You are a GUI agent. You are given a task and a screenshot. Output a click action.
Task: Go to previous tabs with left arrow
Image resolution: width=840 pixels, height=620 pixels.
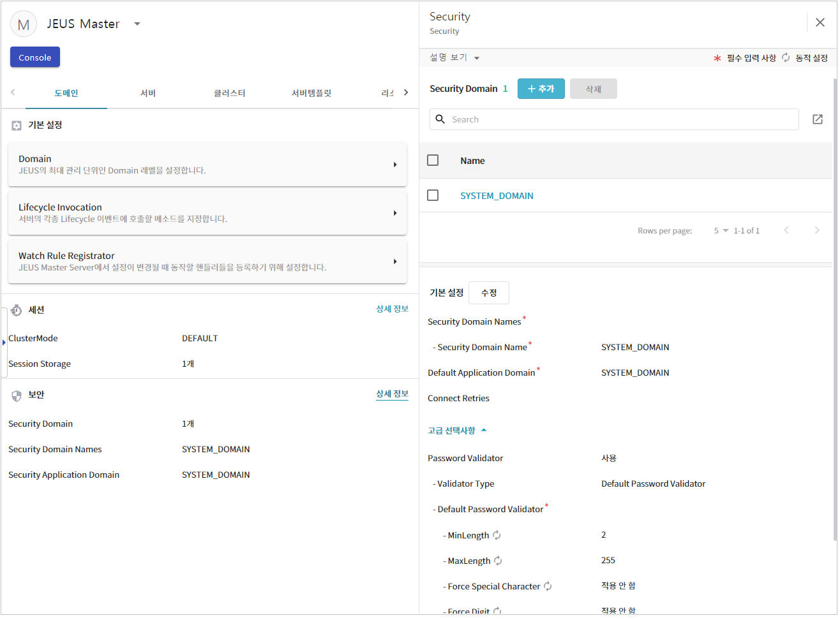[x=13, y=92]
